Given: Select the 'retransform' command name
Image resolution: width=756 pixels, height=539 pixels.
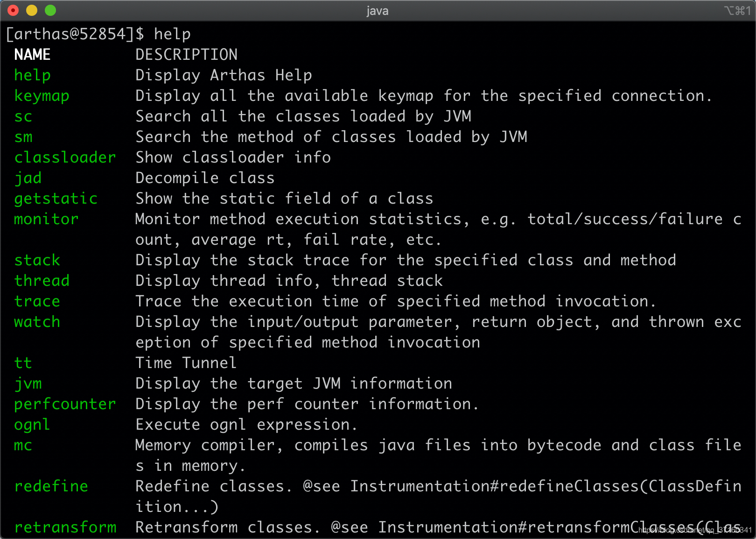Looking at the screenshot, I should (65, 527).
